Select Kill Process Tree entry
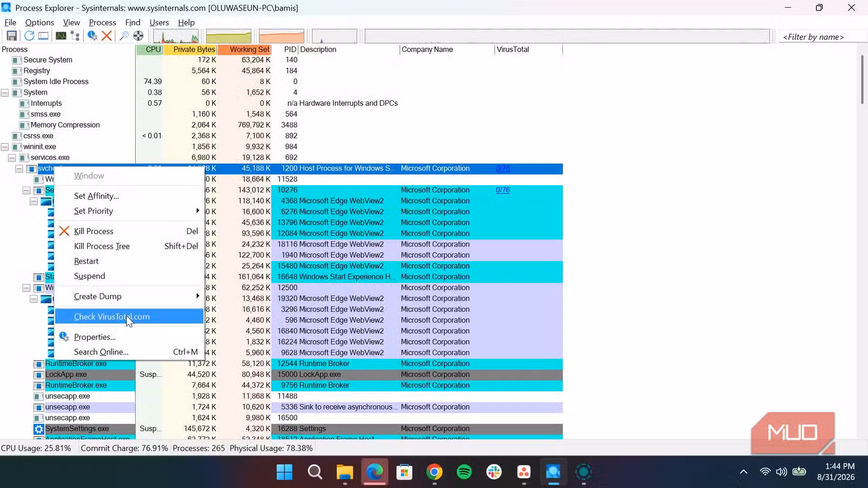The image size is (868, 488). (129, 246)
